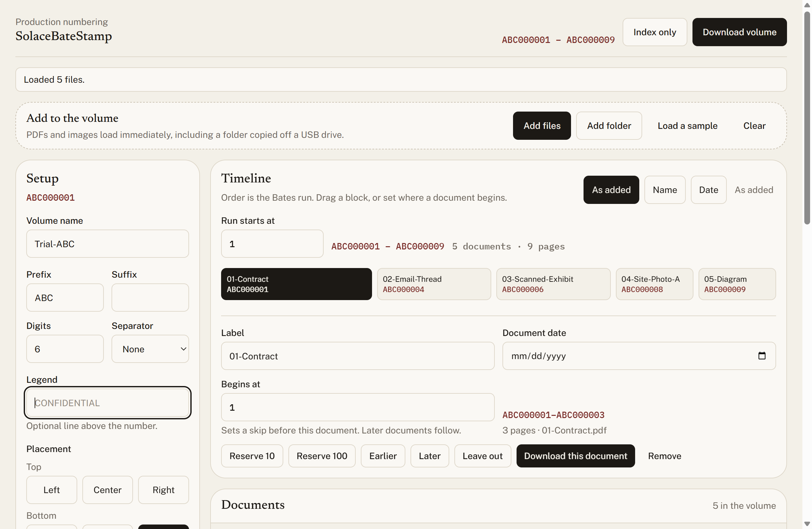Click the Leave out button

coord(482,456)
